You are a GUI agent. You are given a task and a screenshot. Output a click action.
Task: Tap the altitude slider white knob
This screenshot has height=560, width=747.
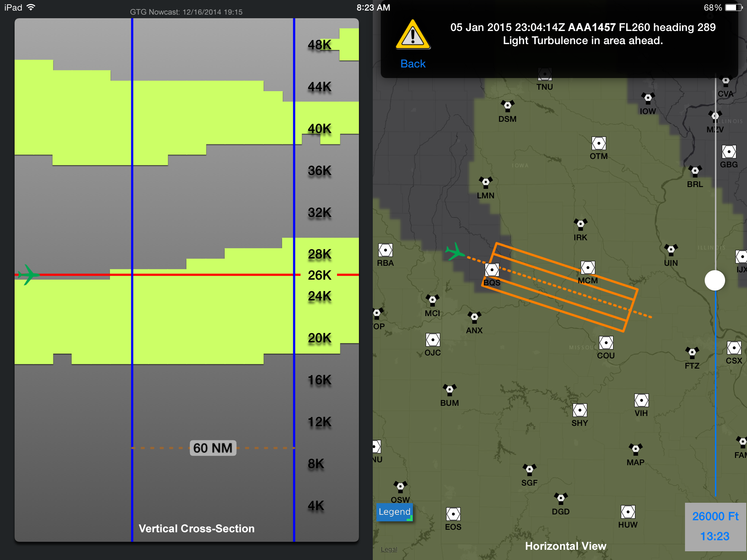pos(715,280)
